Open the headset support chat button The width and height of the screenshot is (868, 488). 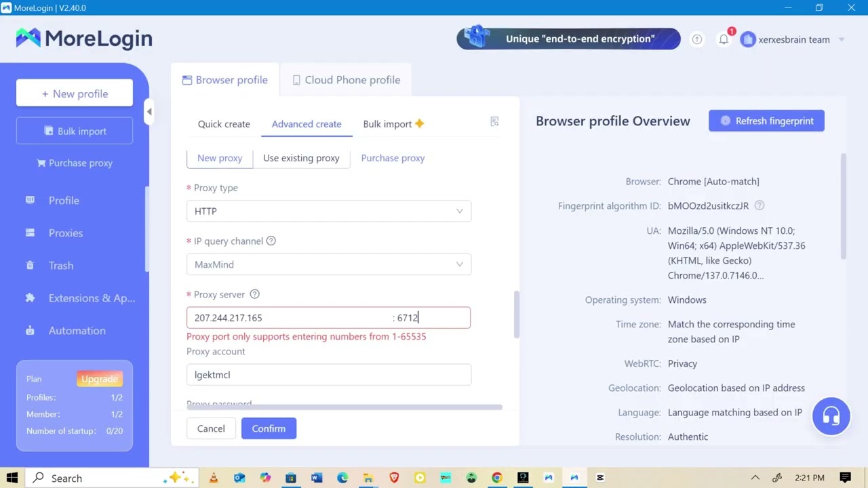[x=831, y=415]
